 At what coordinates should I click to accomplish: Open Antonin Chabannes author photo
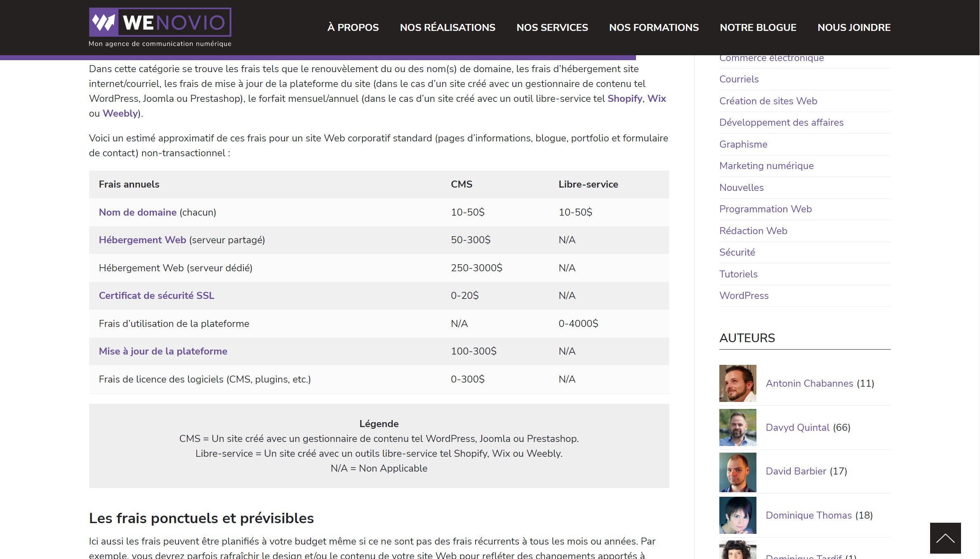coord(737,383)
